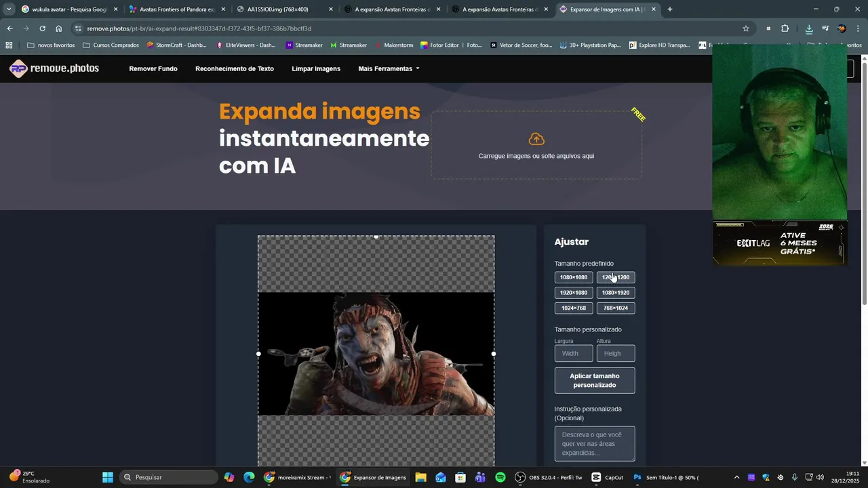Image resolution: width=868 pixels, height=488 pixels.
Task: Open the Windows Start menu
Action: [108, 477]
